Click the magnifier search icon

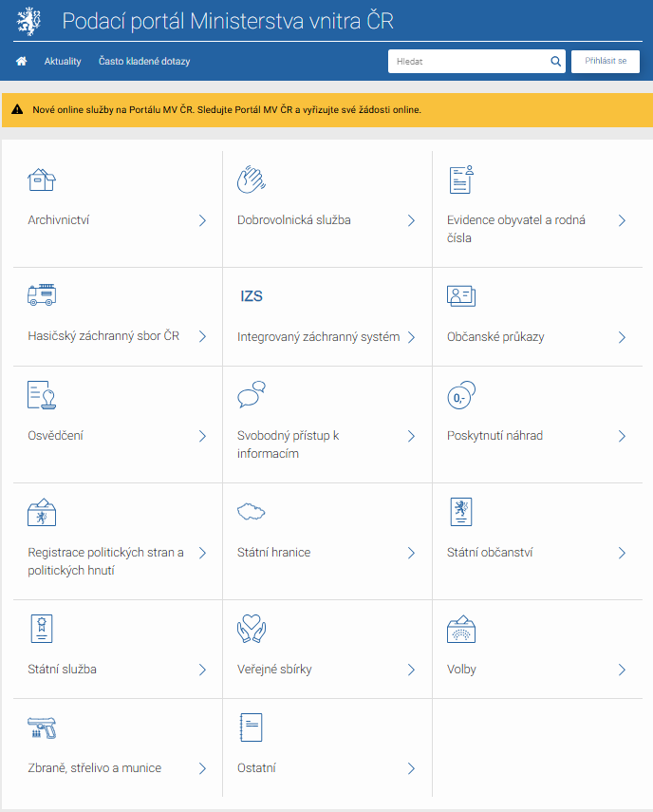[x=556, y=62]
